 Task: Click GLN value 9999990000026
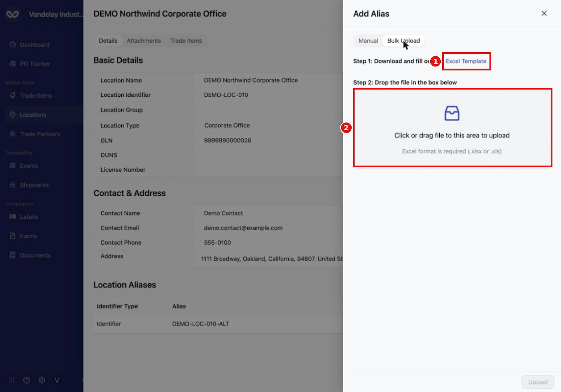227,140
